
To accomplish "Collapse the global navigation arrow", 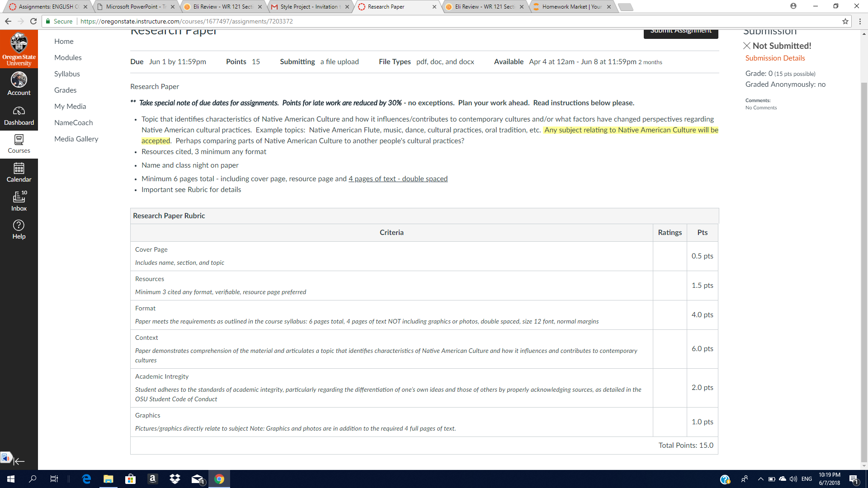I will (x=19, y=461).
